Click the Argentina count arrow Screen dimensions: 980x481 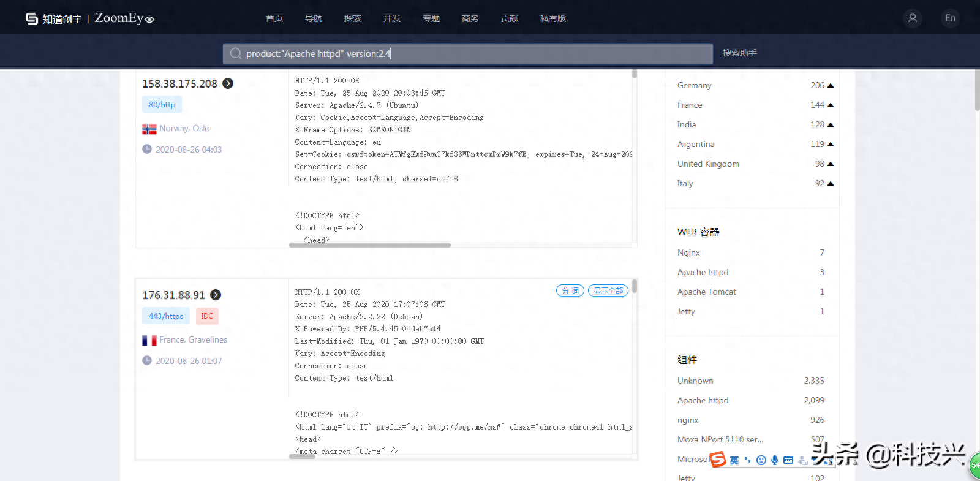[831, 145]
